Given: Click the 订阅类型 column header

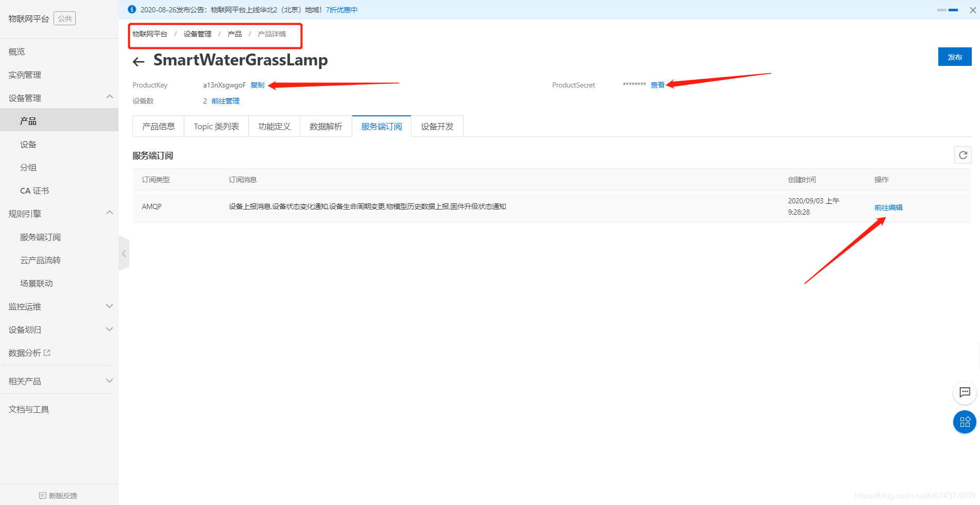Looking at the screenshot, I should click(x=156, y=180).
